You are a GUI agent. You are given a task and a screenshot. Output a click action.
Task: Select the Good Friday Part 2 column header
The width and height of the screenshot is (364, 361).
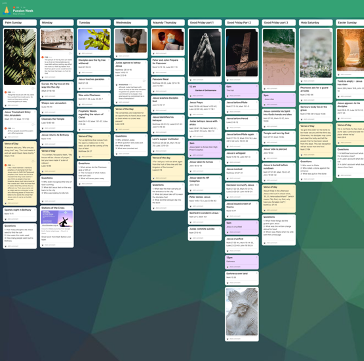coord(242,23)
